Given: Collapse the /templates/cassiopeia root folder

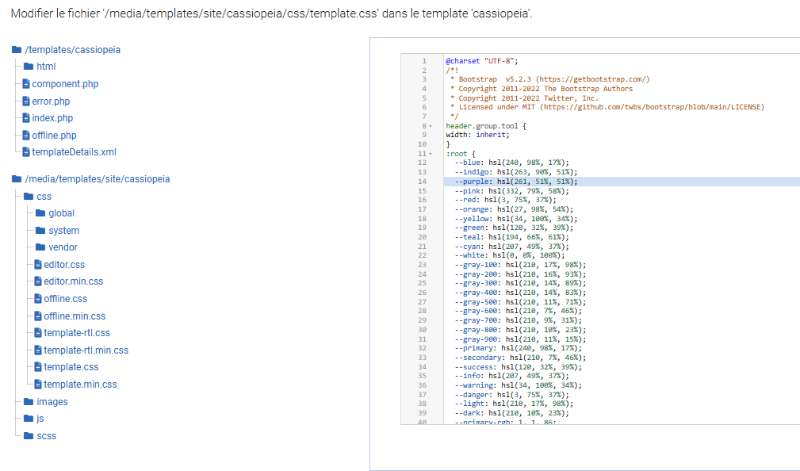Looking at the screenshot, I should coord(72,49).
